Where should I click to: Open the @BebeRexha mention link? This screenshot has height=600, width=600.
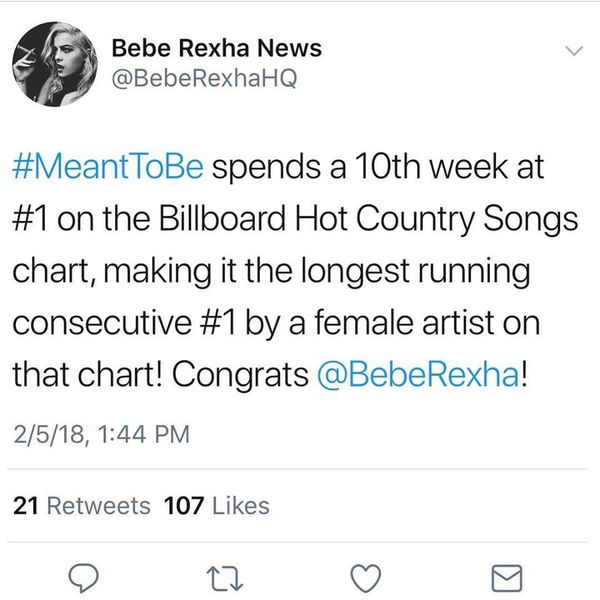tap(419, 374)
